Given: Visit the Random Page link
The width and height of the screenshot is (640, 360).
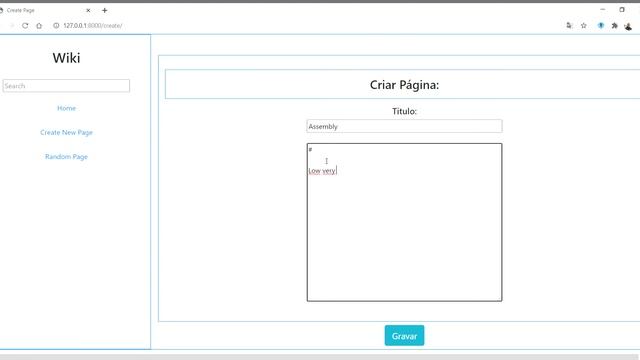Looking at the screenshot, I should point(67,156).
